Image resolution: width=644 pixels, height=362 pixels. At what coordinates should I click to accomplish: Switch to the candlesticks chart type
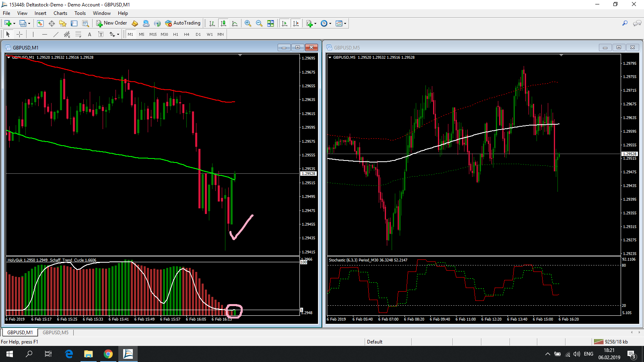tap(223, 23)
